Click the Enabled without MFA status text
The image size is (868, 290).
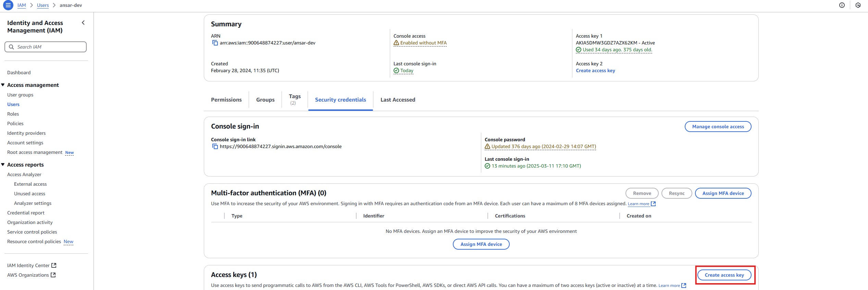coord(423,43)
